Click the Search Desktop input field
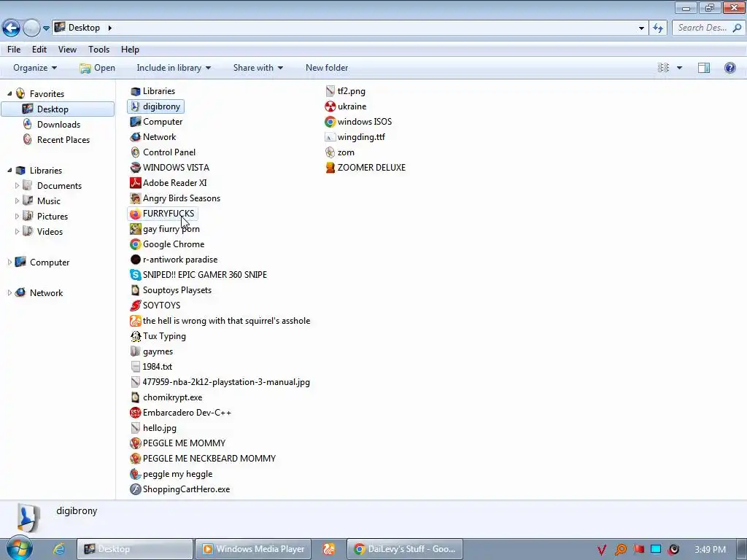The image size is (747, 560). 708,28
